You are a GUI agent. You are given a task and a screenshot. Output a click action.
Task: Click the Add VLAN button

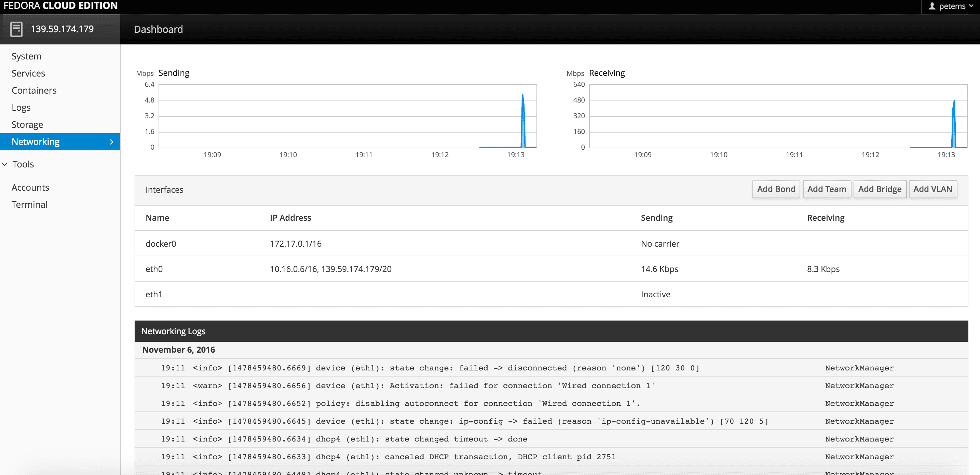pos(933,189)
